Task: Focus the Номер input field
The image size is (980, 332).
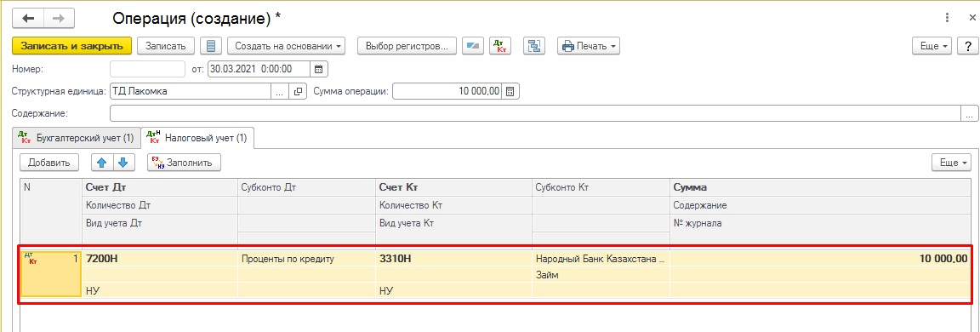Action: [147, 69]
